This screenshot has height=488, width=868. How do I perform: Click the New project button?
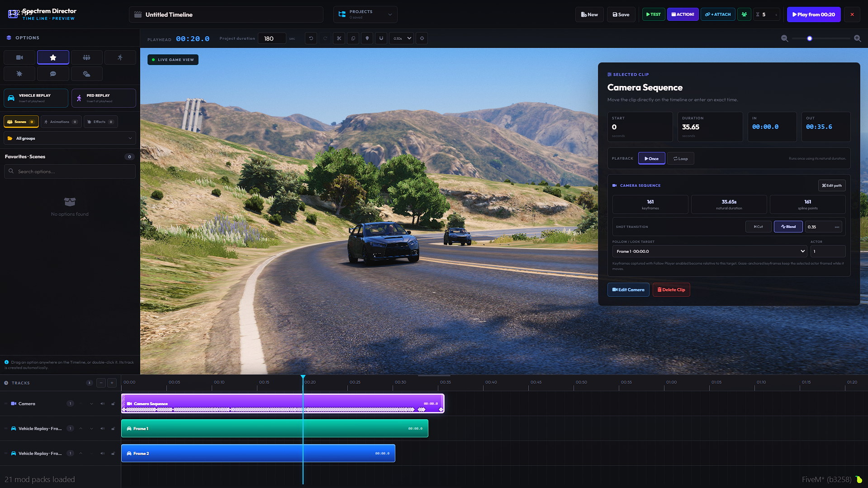click(589, 14)
